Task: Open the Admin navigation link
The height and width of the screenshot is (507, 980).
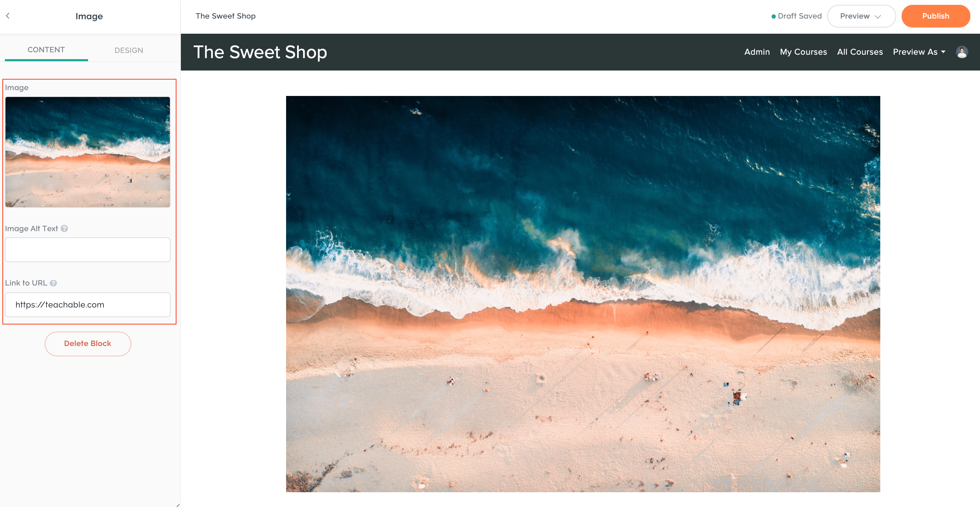Action: pyautogui.click(x=757, y=52)
